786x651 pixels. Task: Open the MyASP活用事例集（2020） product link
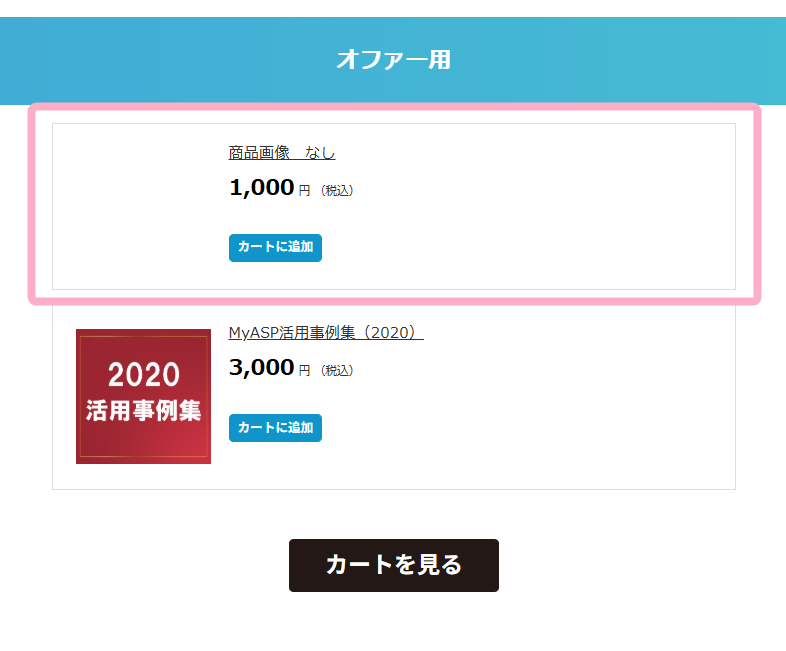pos(326,332)
